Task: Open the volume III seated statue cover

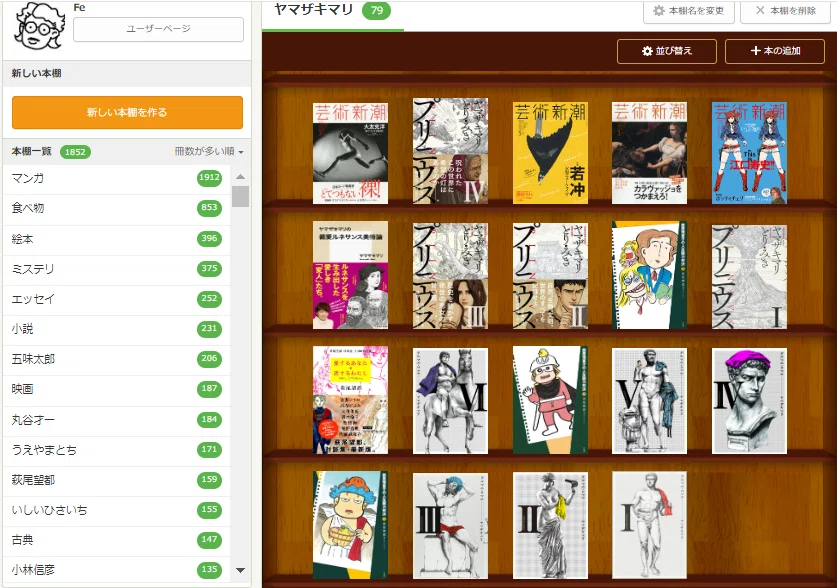Action: 450,526
